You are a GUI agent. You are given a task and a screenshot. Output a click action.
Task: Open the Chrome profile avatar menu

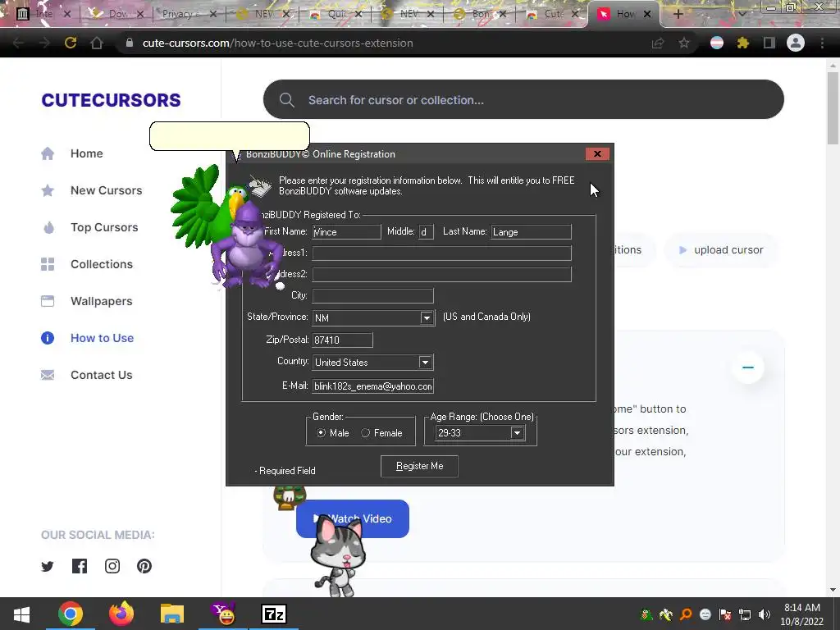[x=796, y=43]
